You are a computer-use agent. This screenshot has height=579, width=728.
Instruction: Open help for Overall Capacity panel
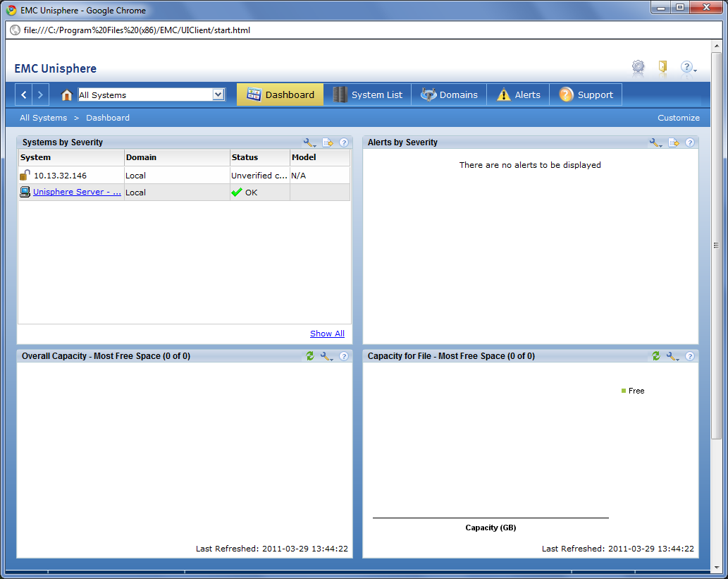(x=344, y=356)
